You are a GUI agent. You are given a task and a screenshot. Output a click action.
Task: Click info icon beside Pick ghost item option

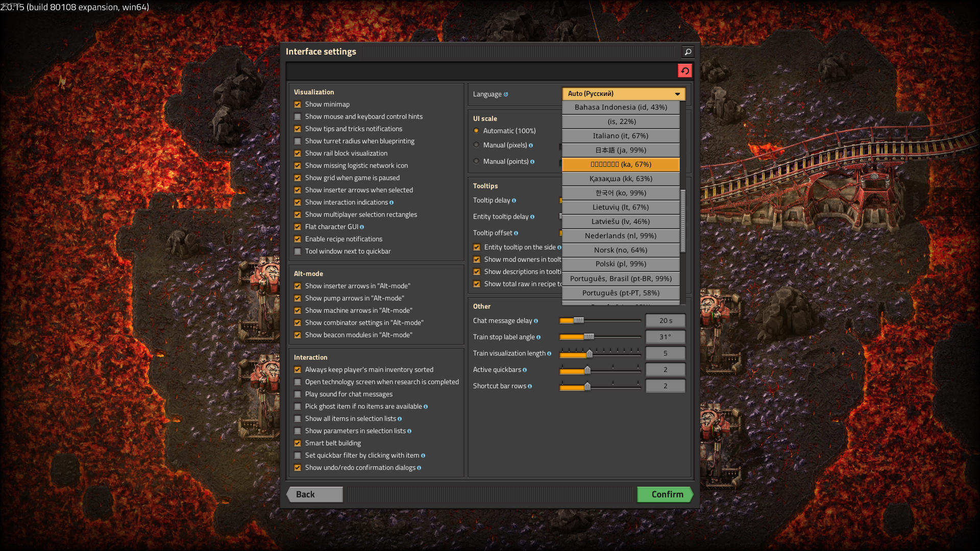pyautogui.click(x=426, y=407)
